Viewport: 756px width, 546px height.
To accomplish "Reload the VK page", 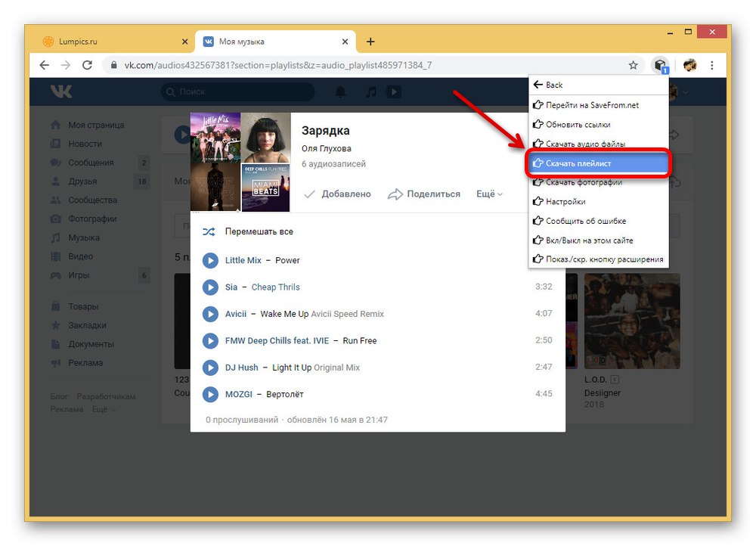I will click(87, 65).
